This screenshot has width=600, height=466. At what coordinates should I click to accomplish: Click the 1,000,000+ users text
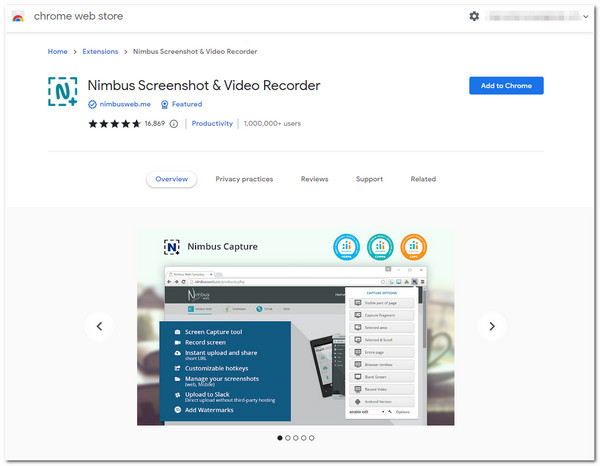pyautogui.click(x=272, y=124)
